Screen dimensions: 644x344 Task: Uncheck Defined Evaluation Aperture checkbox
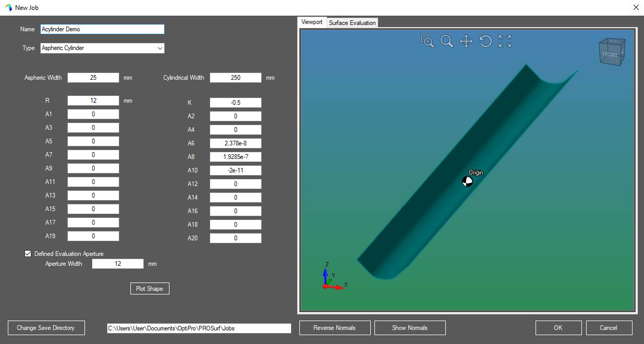[x=28, y=254]
